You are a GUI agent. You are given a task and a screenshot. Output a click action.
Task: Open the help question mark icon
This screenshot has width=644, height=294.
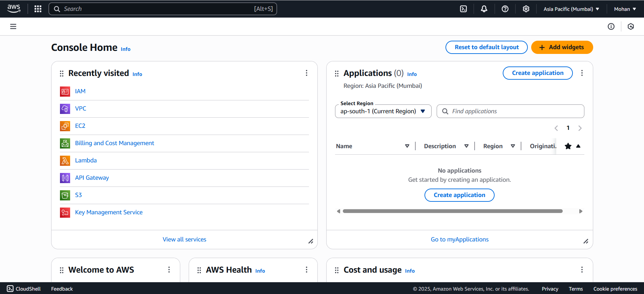(x=505, y=9)
